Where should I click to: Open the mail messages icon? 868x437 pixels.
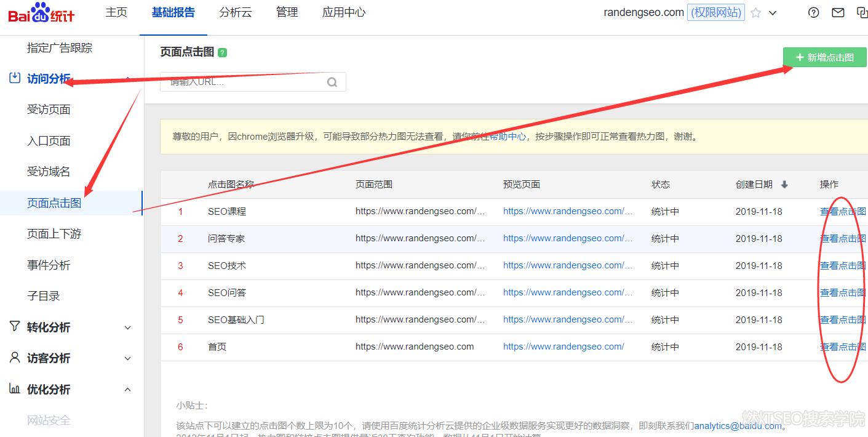pos(838,12)
